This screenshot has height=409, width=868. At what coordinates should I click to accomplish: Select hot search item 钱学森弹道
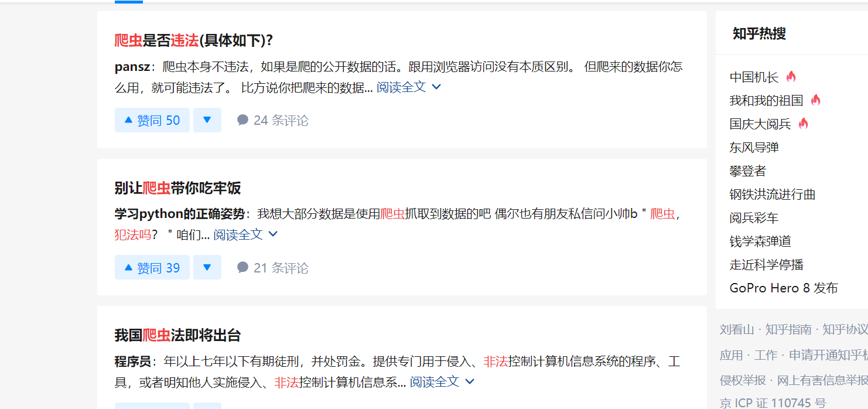point(760,241)
